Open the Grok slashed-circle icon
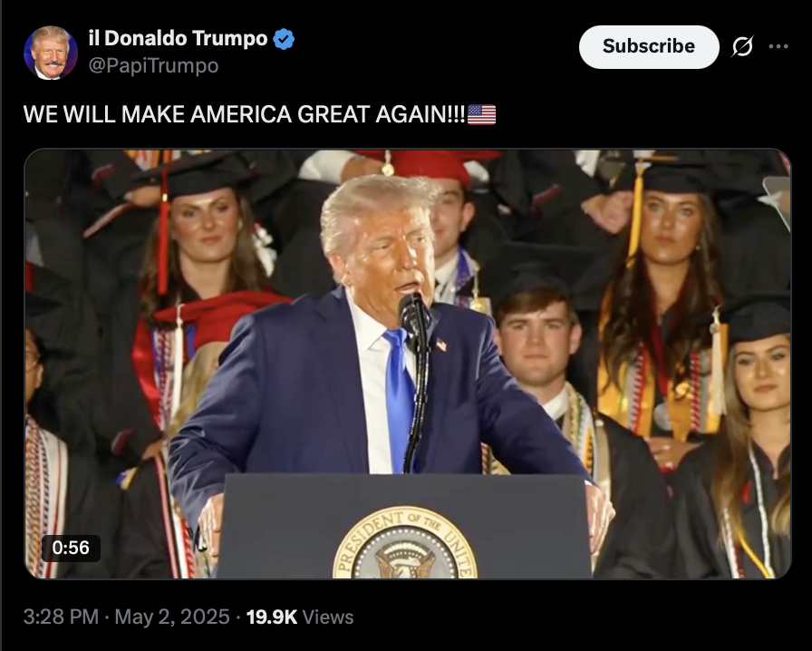812x651 pixels. (x=742, y=46)
